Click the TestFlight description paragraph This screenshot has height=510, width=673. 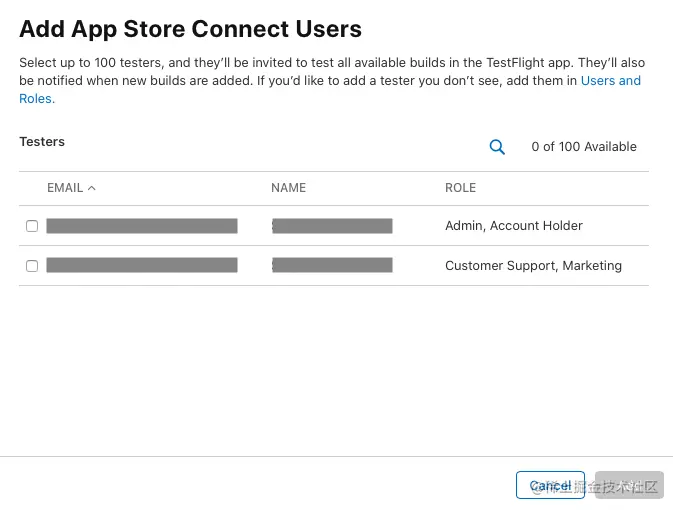332,81
